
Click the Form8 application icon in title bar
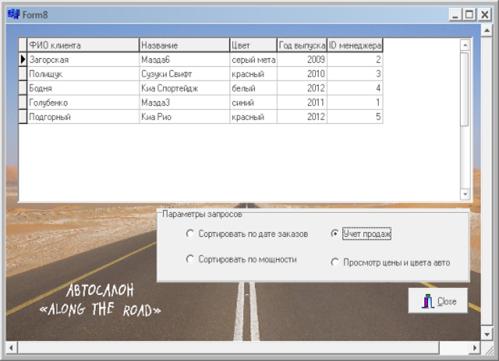point(13,14)
